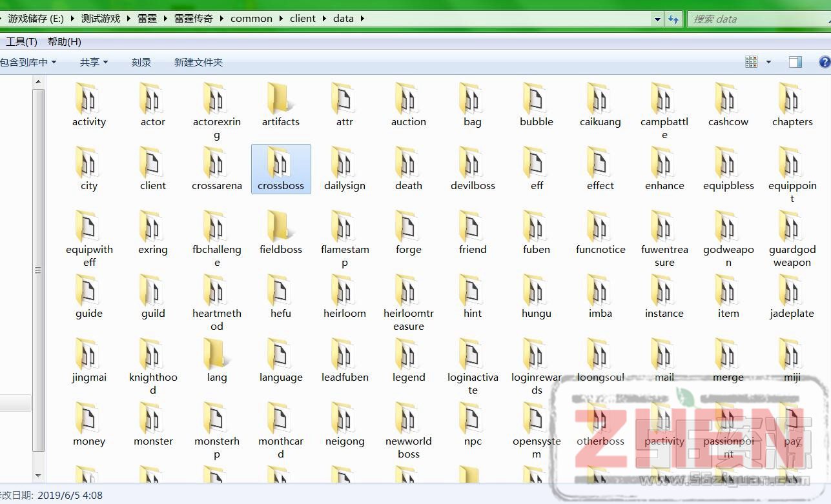Open the 帮助(H) menu
The width and height of the screenshot is (831, 504).
(65, 42)
